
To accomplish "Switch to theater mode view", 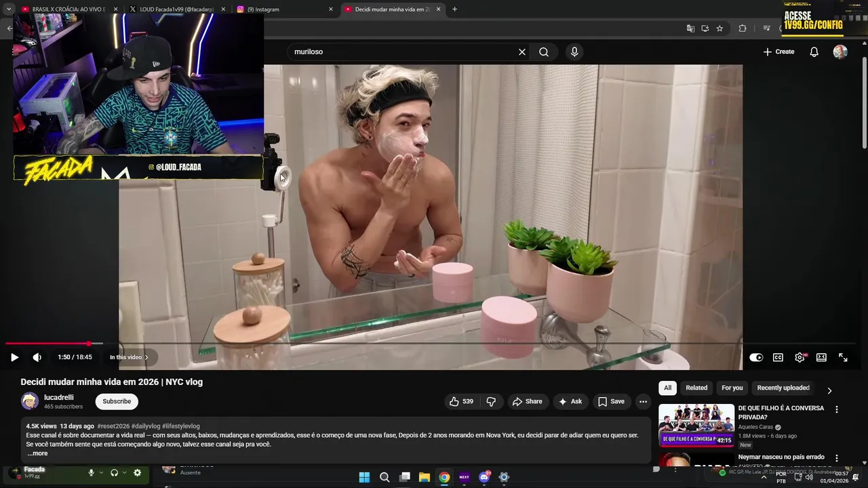I will point(821,357).
